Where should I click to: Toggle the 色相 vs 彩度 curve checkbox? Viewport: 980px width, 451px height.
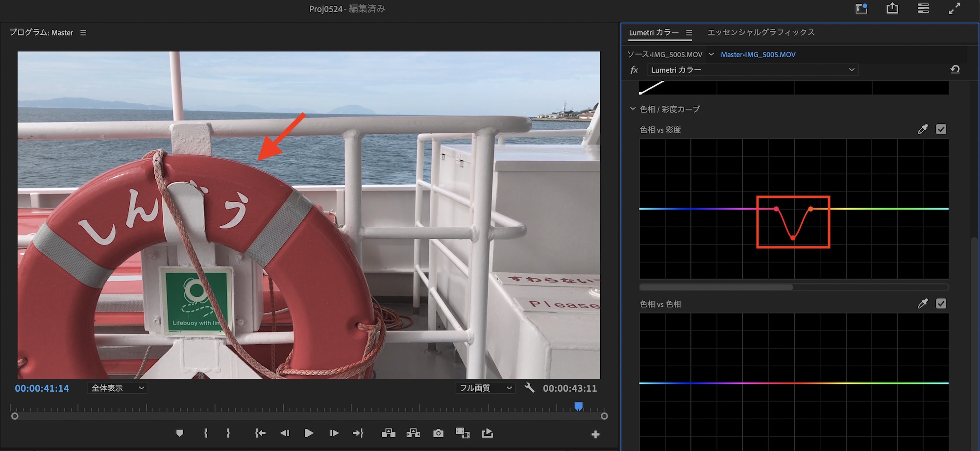941,129
